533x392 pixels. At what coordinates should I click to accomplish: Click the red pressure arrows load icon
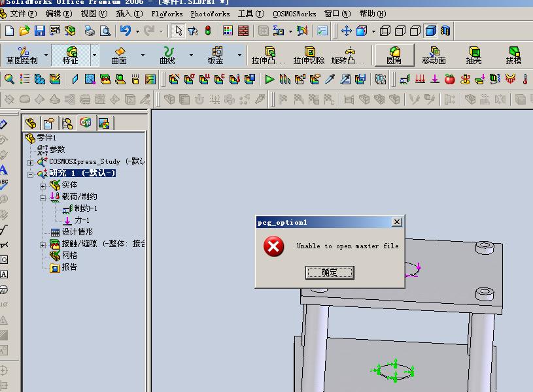(x=420, y=80)
